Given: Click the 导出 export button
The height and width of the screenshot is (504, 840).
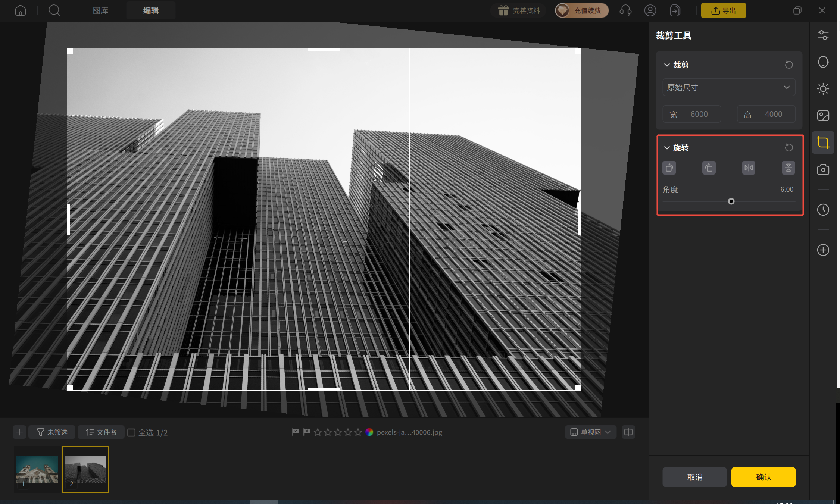Looking at the screenshot, I should click(723, 10).
